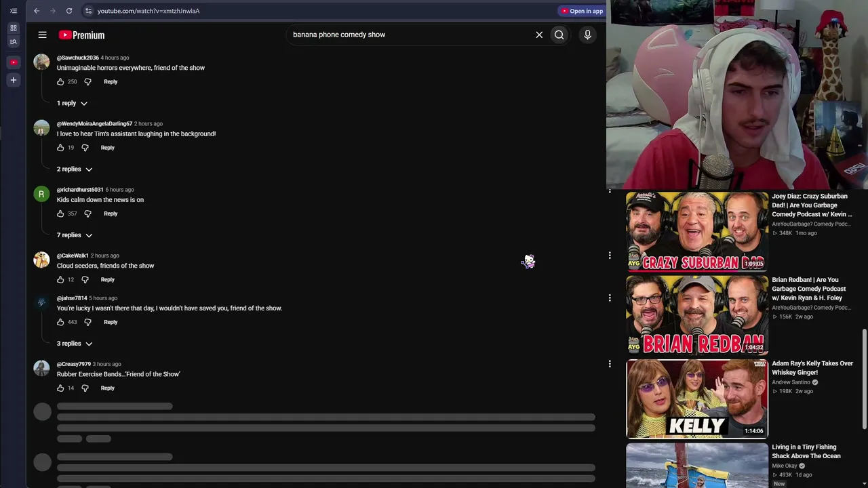Visit the Andrew Santino channel

[791, 382]
